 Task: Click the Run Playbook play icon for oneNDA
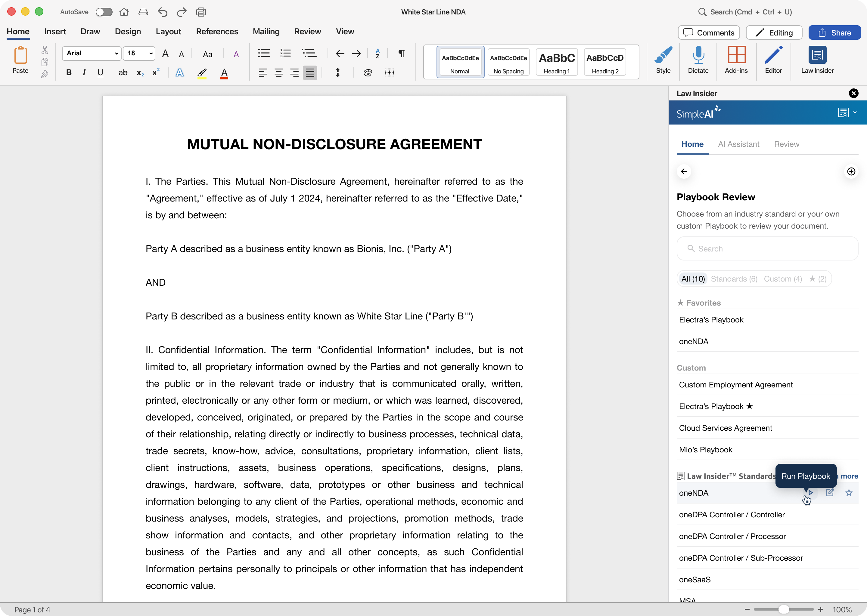[810, 493]
